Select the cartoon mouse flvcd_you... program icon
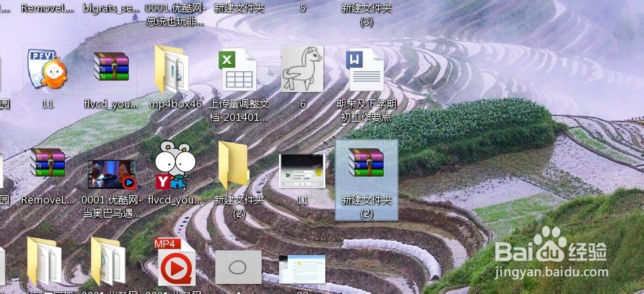This screenshot has height=294, width=644. tap(174, 165)
